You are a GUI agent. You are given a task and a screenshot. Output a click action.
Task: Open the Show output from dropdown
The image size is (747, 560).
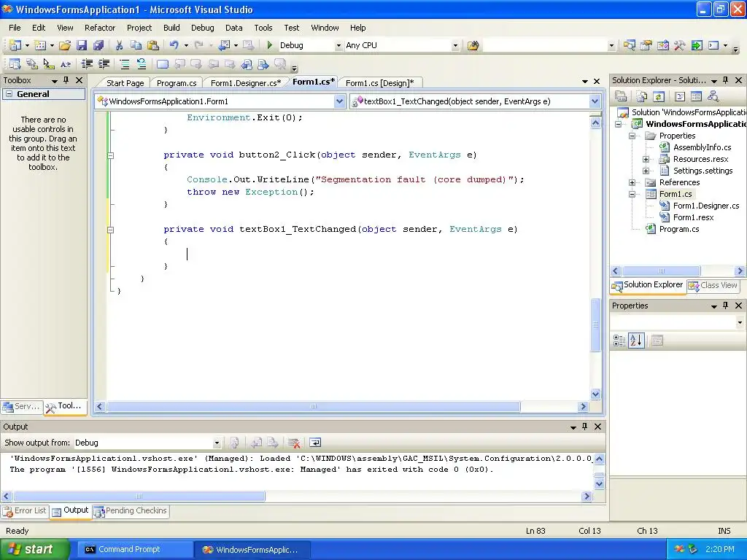pos(217,443)
